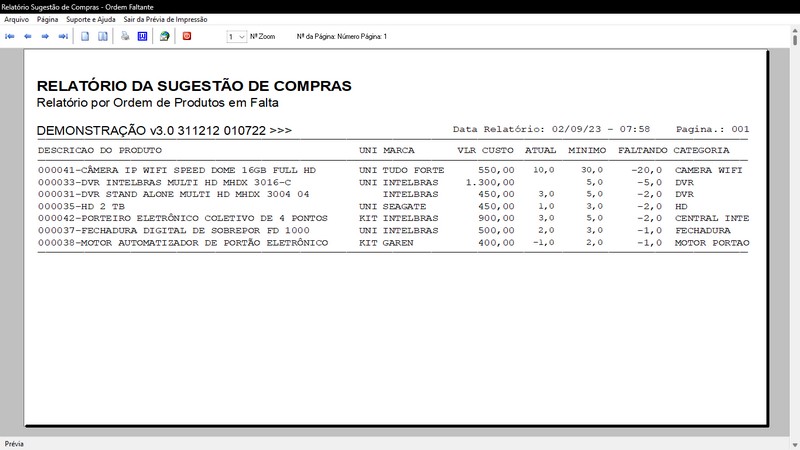Click the 'TUDO FORTE' brand cell
800x450 pixels.
coord(413,170)
